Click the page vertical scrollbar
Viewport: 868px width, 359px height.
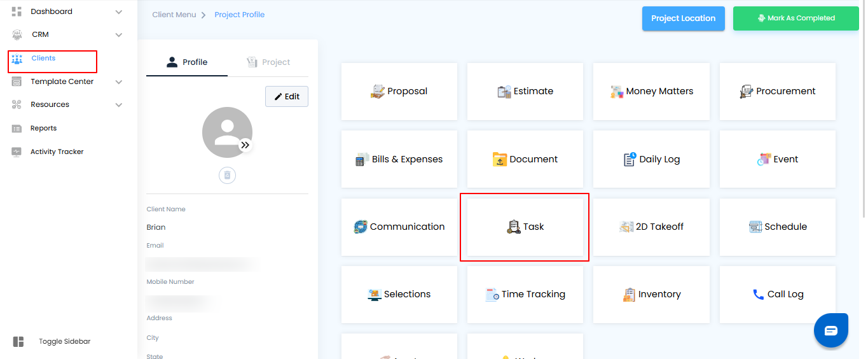point(863,109)
